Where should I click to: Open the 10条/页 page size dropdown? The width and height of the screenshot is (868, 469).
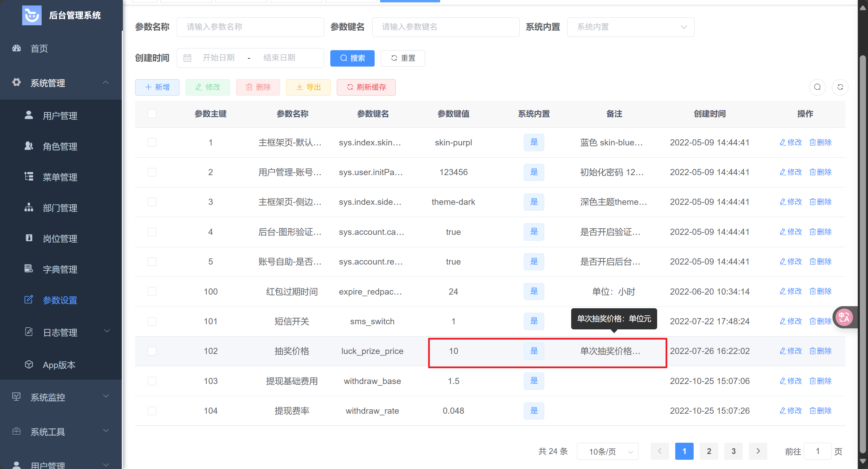coord(607,451)
